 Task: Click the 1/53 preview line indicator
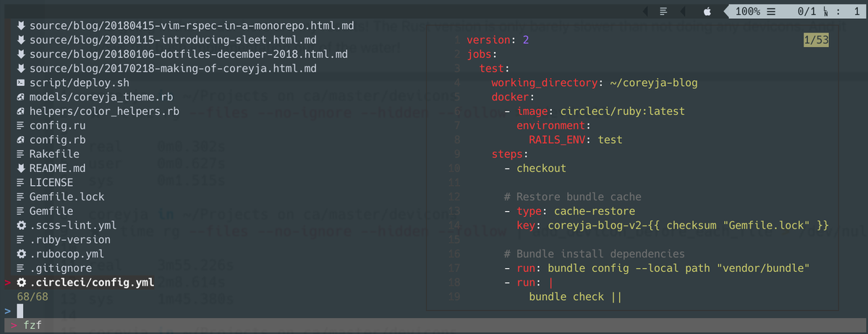coord(815,41)
